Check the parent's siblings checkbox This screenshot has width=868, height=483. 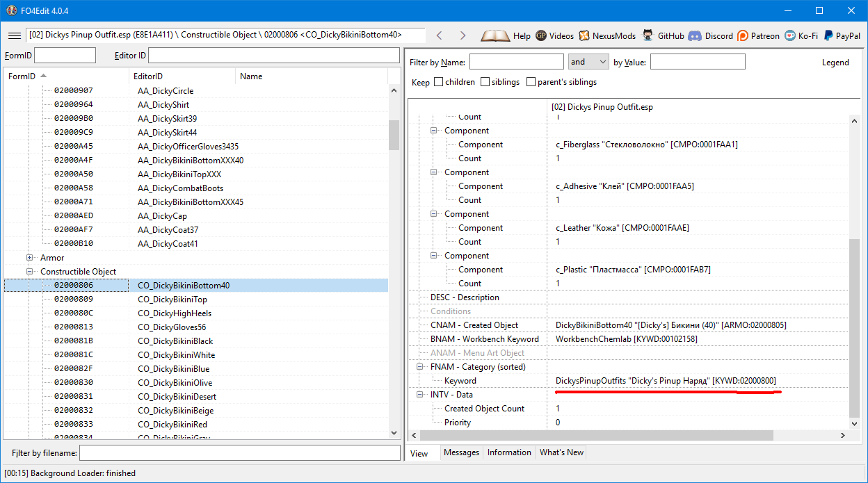point(531,82)
